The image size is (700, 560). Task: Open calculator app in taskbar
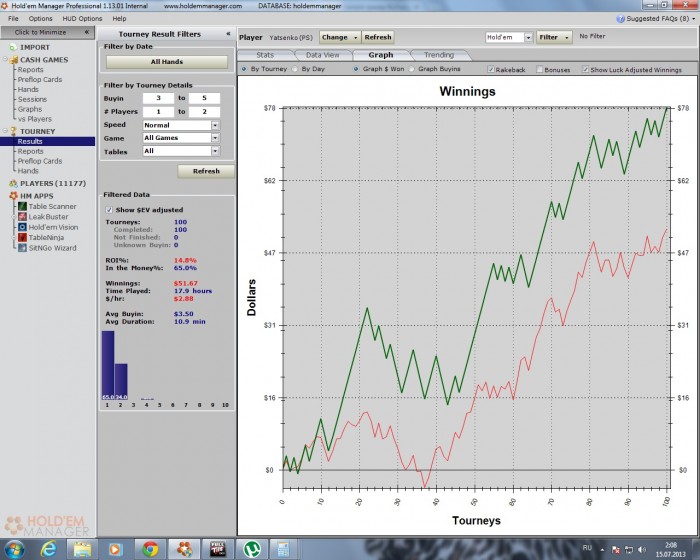(x=283, y=549)
